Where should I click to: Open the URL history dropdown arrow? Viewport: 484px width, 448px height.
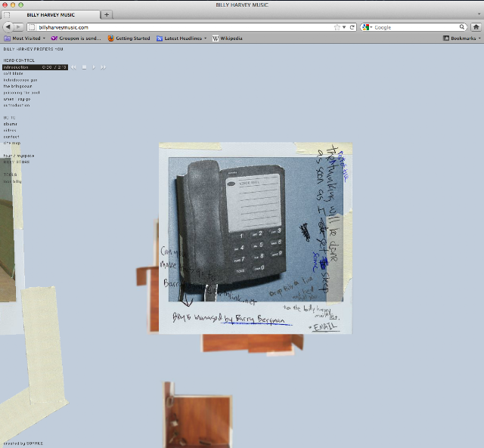pos(344,27)
